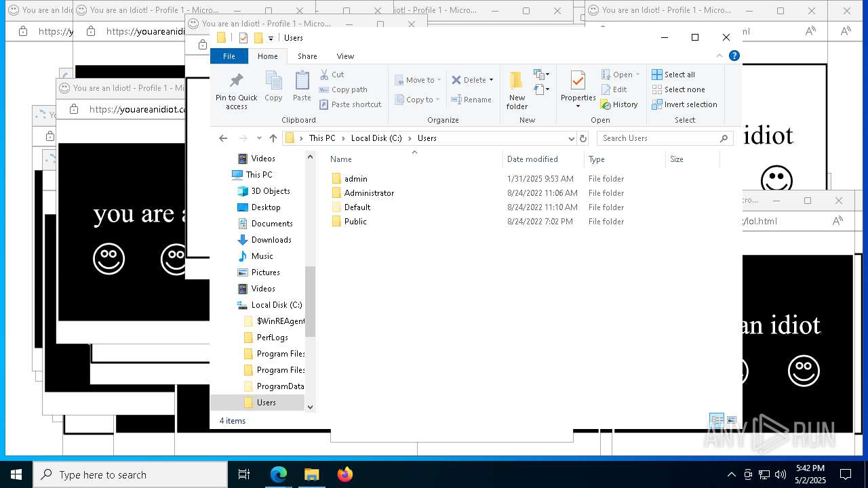This screenshot has width=868, height=488.
Task: Open address bar history dropdown
Action: click(x=571, y=138)
